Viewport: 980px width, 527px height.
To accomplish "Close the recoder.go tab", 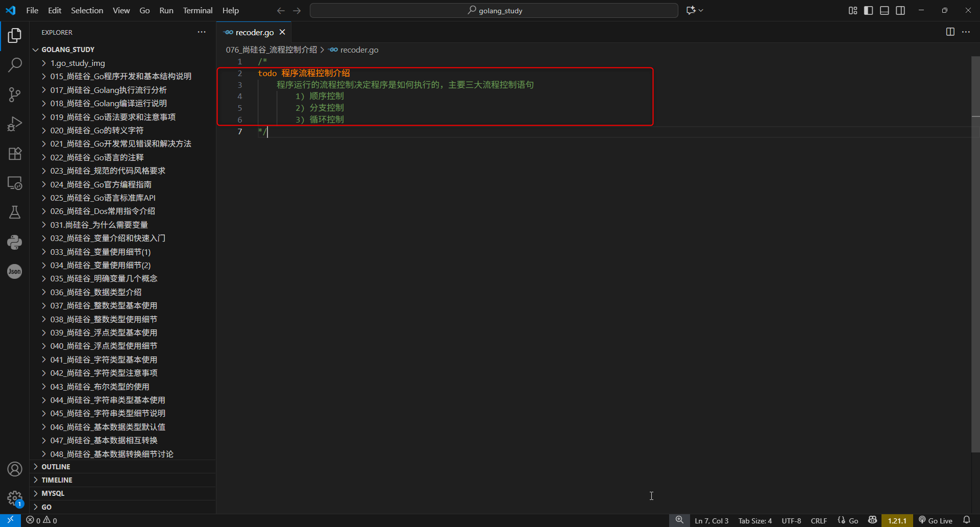I will coord(282,32).
